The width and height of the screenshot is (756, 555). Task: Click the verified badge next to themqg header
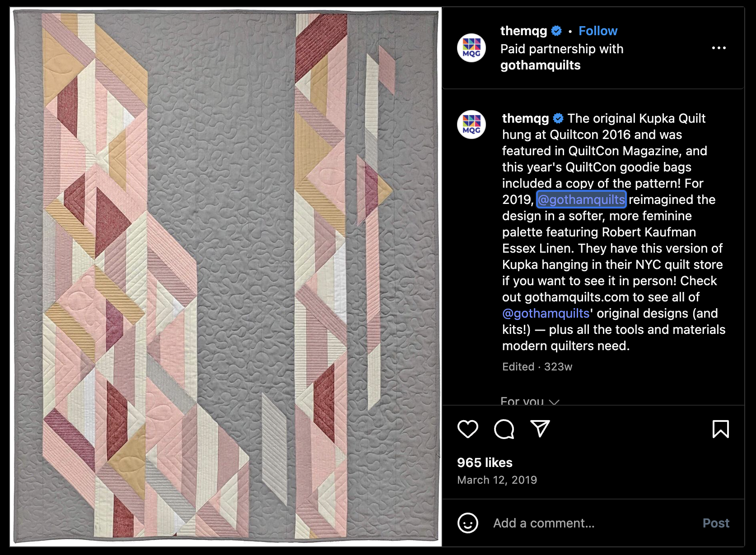pyautogui.click(x=556, y=31)
